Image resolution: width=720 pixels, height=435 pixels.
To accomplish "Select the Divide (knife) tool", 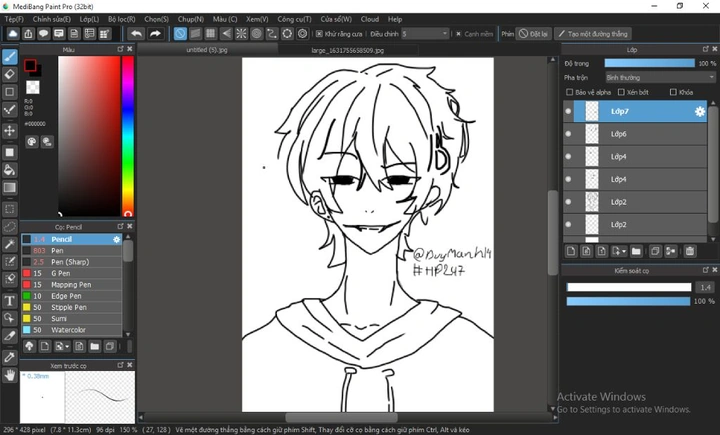I will click(10, 336).
